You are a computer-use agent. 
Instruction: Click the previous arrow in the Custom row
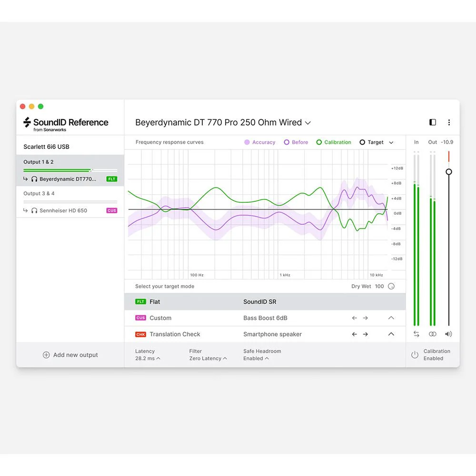click(354, 318)
